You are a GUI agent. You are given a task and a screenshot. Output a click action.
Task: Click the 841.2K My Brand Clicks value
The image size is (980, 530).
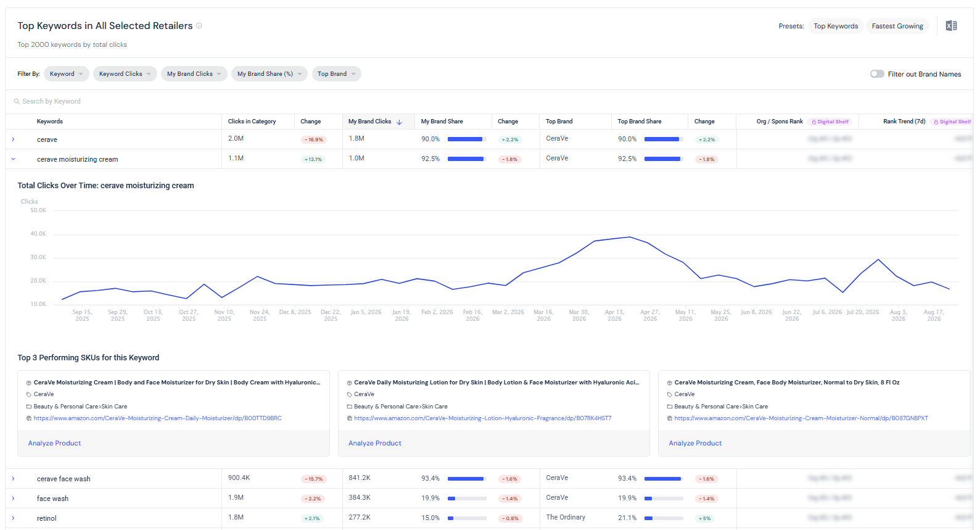[360, 478]
